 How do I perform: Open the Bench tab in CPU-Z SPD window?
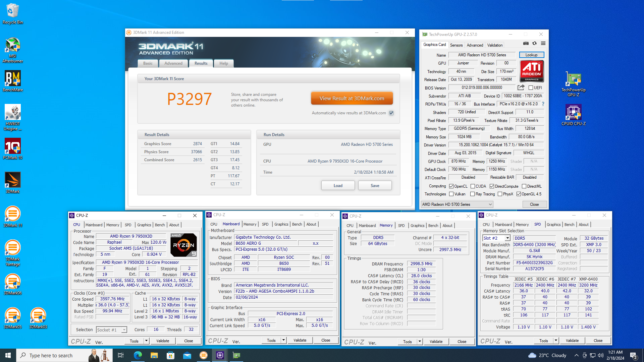coord(569,225)
